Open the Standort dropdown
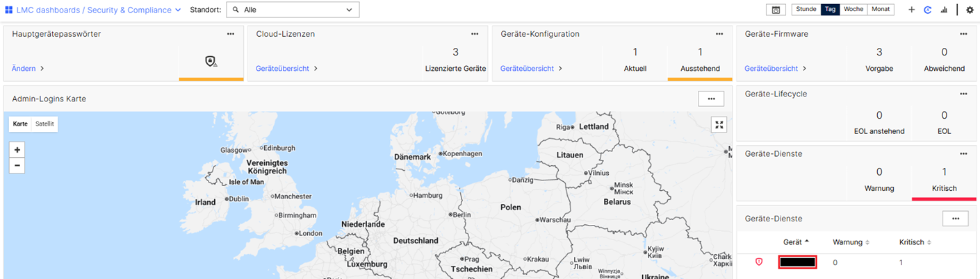The width and height of the screenshot is (980, 279). [x=293, y=10]
